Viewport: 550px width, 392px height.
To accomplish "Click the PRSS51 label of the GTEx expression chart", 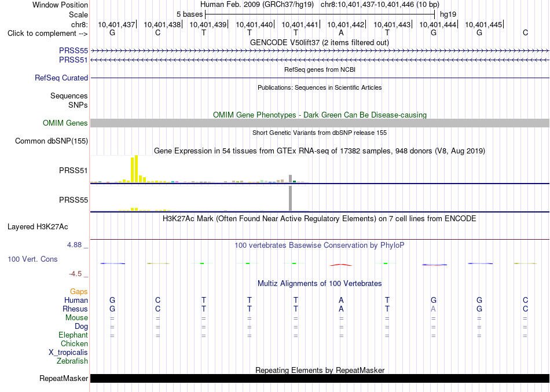I will (x=74, y=171).
